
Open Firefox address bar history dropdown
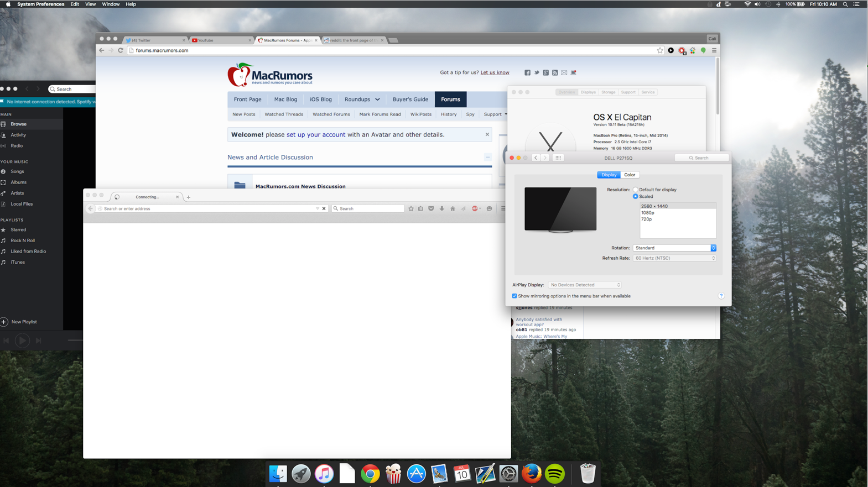[x=317, y=208]
